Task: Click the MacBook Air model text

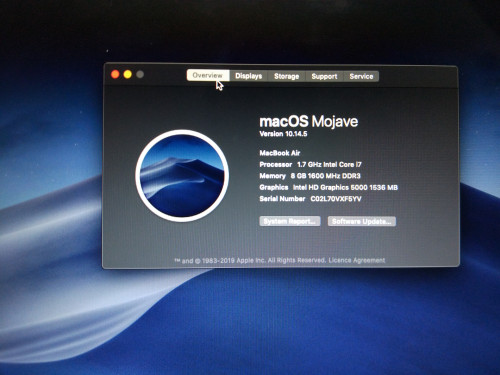Action: tap(280, 153)
